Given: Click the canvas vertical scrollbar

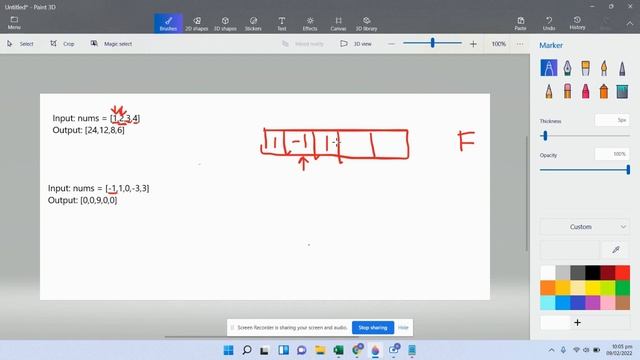Looking at the screenshot, I should pyautogui.click(x=527, y=193).
